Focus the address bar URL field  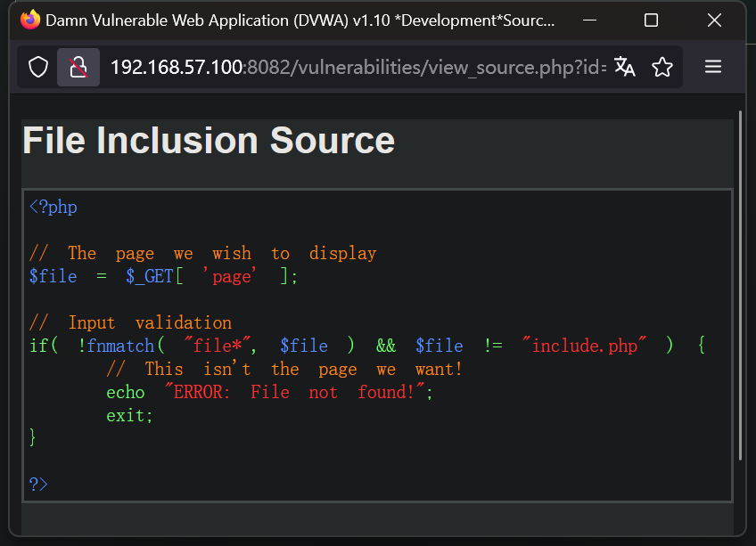pos(357,67)
